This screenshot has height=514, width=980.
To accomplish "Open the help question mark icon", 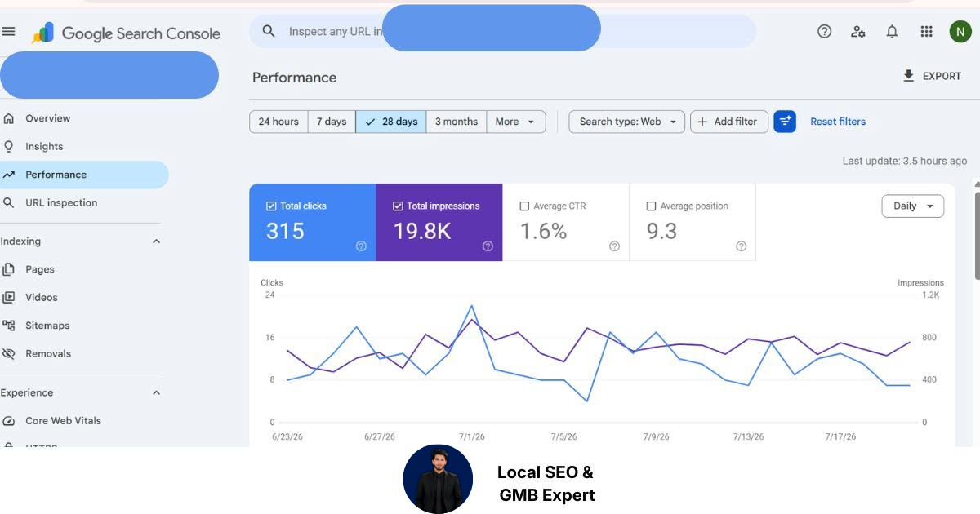I will click(x=825, y=31).
